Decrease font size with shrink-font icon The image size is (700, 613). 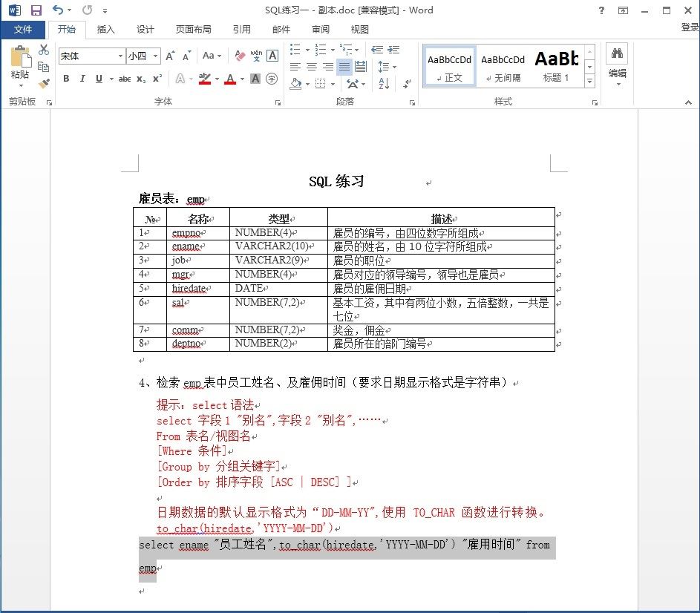(x=186, y=56)
